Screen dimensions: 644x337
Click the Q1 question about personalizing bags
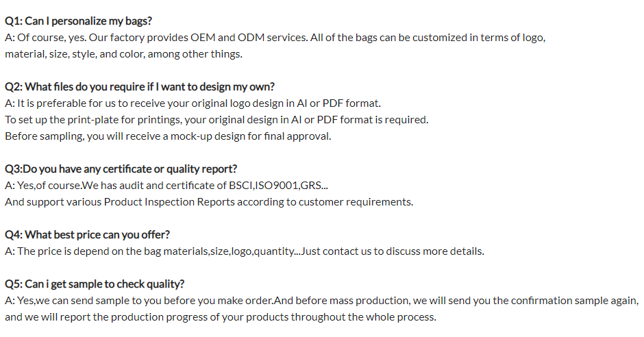click(x=78, y=21)
